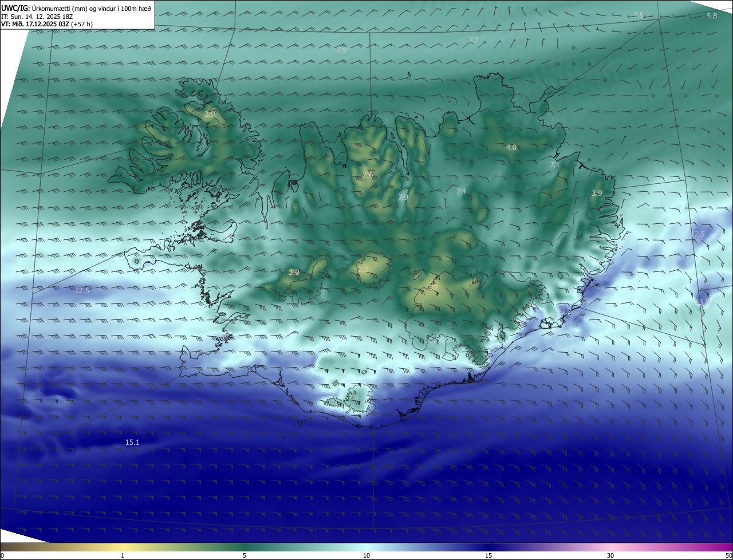Click the 4.0 value label on the map
This screenshot has height=560, width=733.
point(511,148)
